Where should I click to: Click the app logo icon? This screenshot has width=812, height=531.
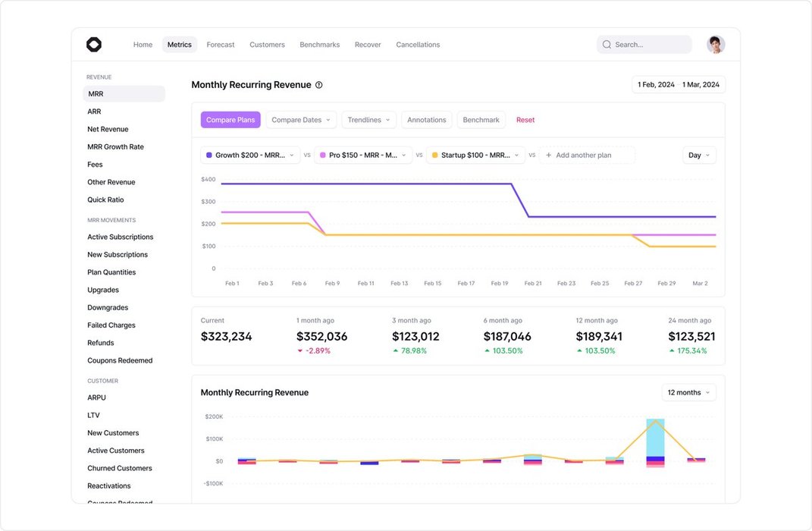pyautogui.click(x=94, y=45)
